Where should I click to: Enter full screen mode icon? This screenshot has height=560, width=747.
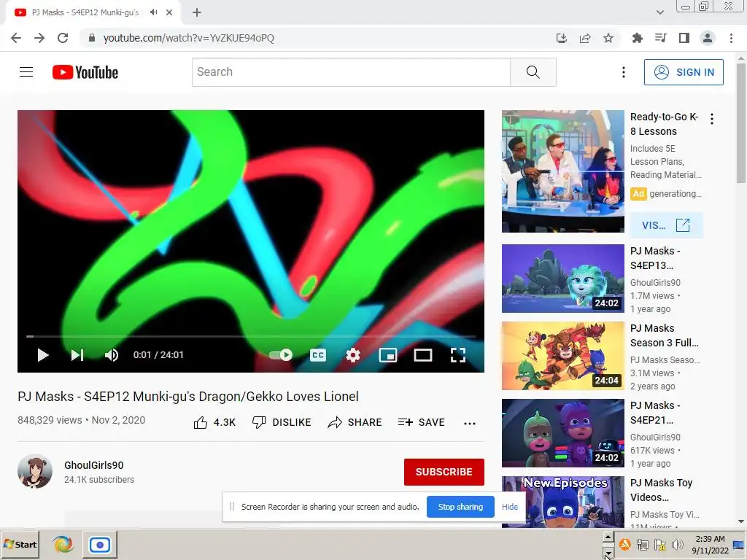[x=458, y=355]
